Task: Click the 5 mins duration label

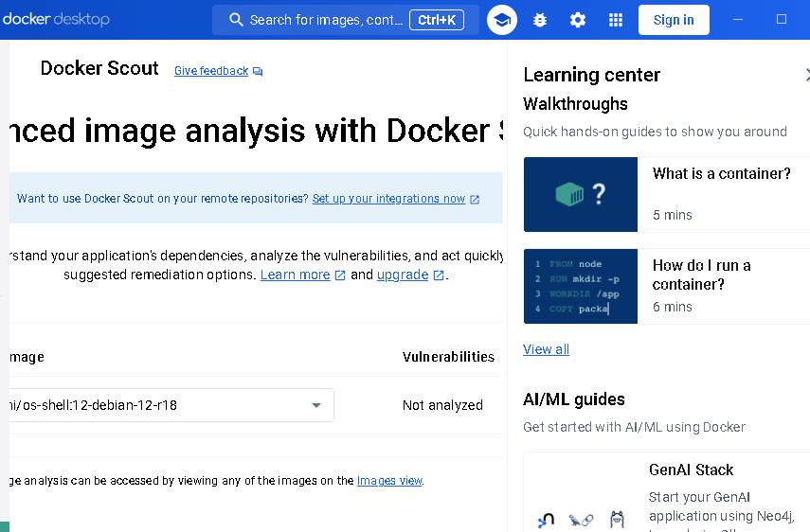Action: point(672,215)
